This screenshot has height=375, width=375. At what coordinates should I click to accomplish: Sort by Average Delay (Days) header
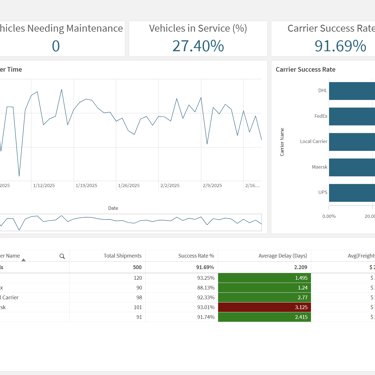pyautogui.click(x=283, y=256)
